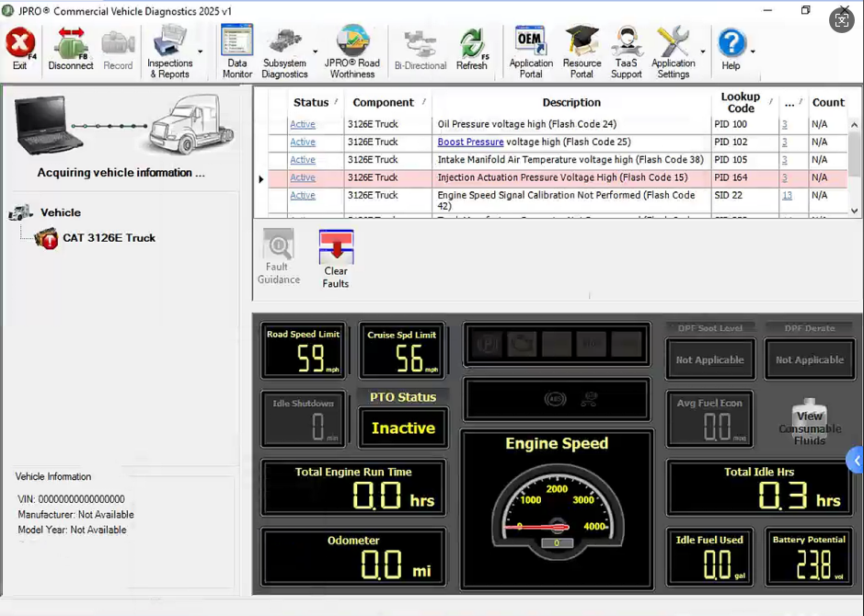Image resolution: width=864 pixels, height=616 pixels.
Task: Click DPF Soot Level Not Applicable box
Action: click(709, 359)
